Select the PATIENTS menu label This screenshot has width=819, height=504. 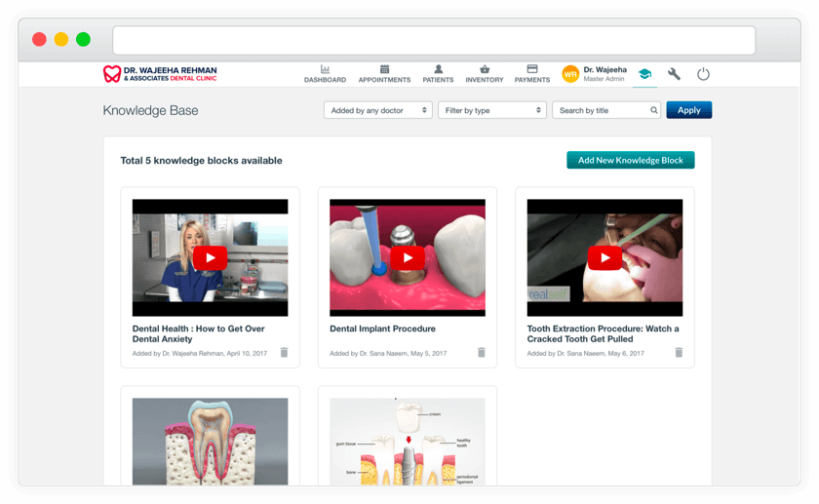[x=438, y=80]
